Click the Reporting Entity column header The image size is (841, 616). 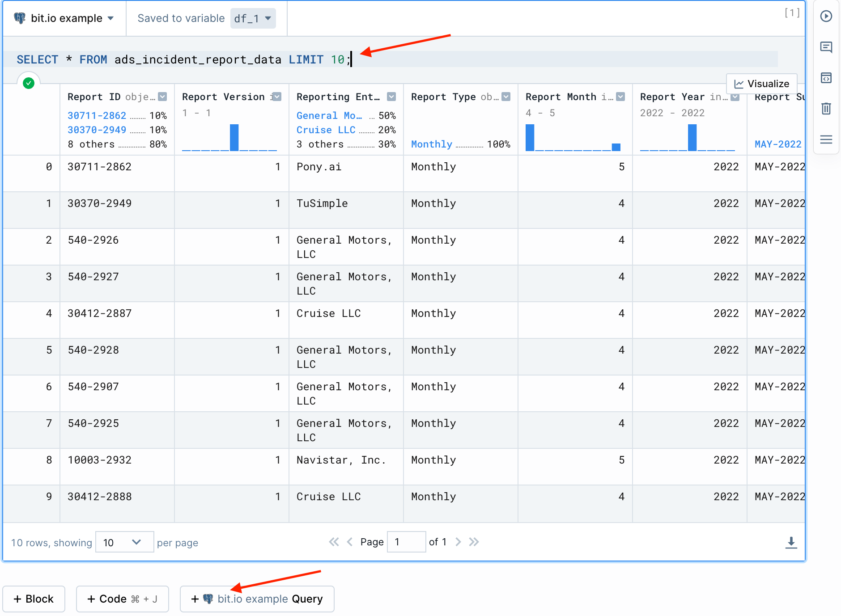tap(338, 97)
